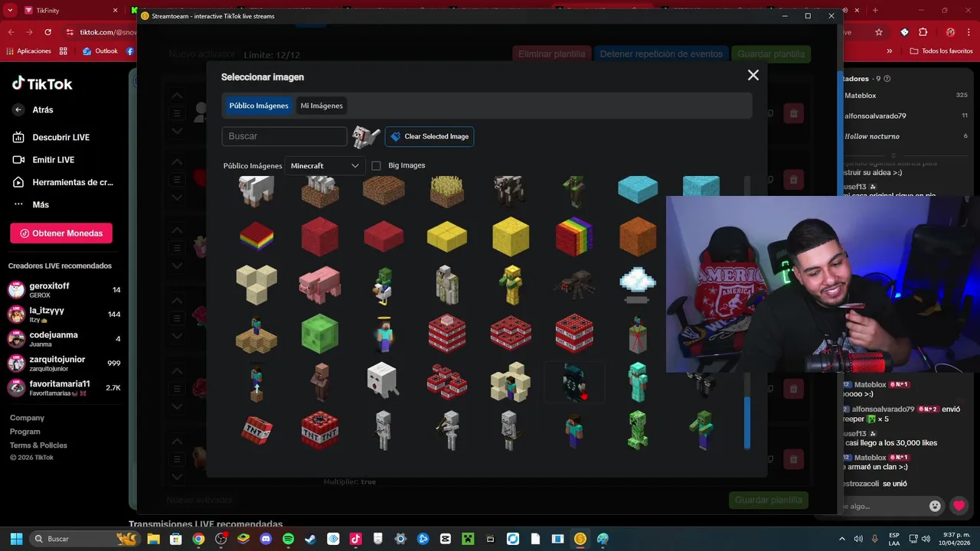
Task: Focus the Buscar image search field
Action: click(285, 136)
